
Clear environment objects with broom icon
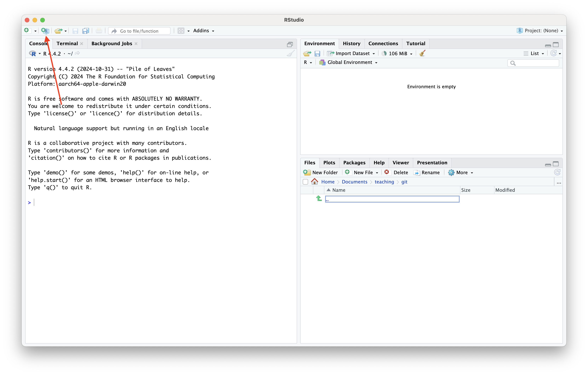(x=422, y=53)
